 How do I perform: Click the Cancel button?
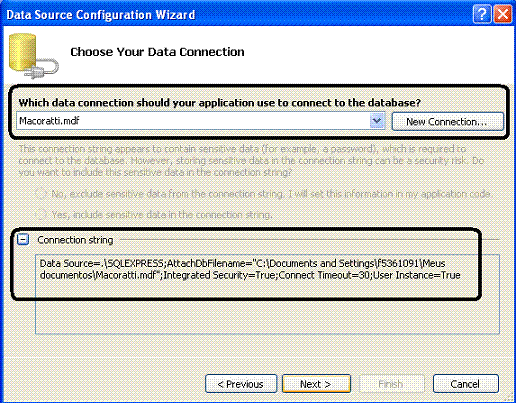466,384
